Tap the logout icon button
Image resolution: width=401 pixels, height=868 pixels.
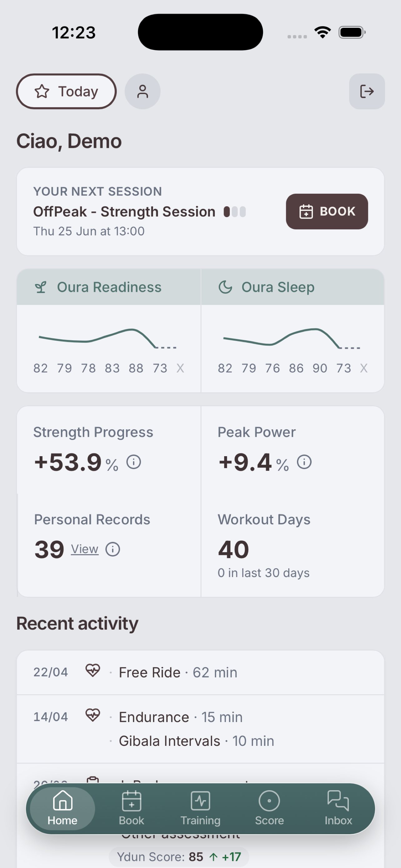click(367, 91)
